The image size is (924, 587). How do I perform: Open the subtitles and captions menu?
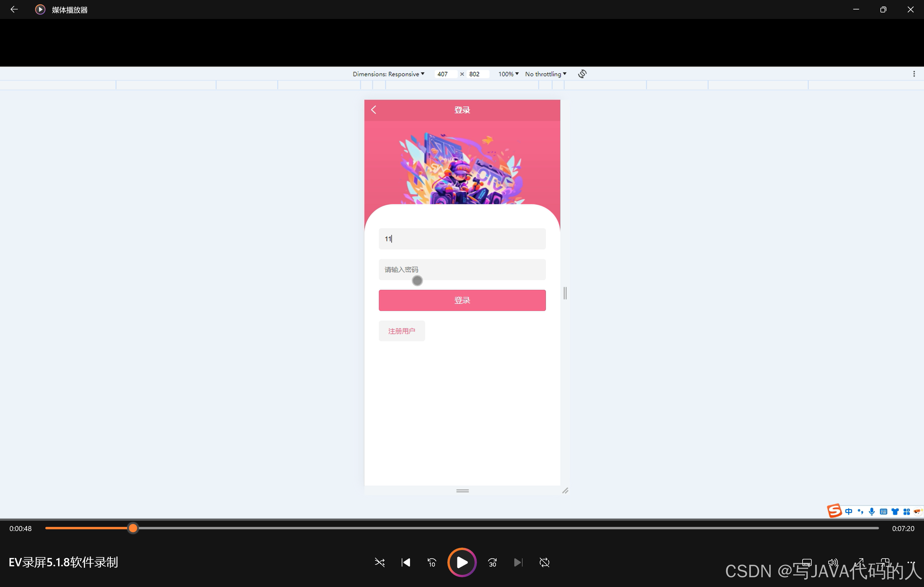point(807,562)
